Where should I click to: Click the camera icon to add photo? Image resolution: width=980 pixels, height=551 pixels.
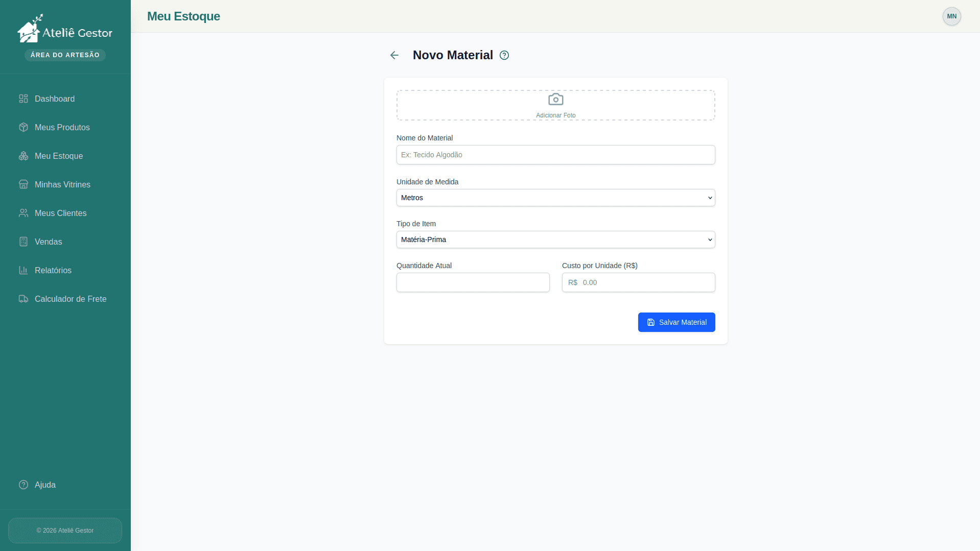click(555, 99)
